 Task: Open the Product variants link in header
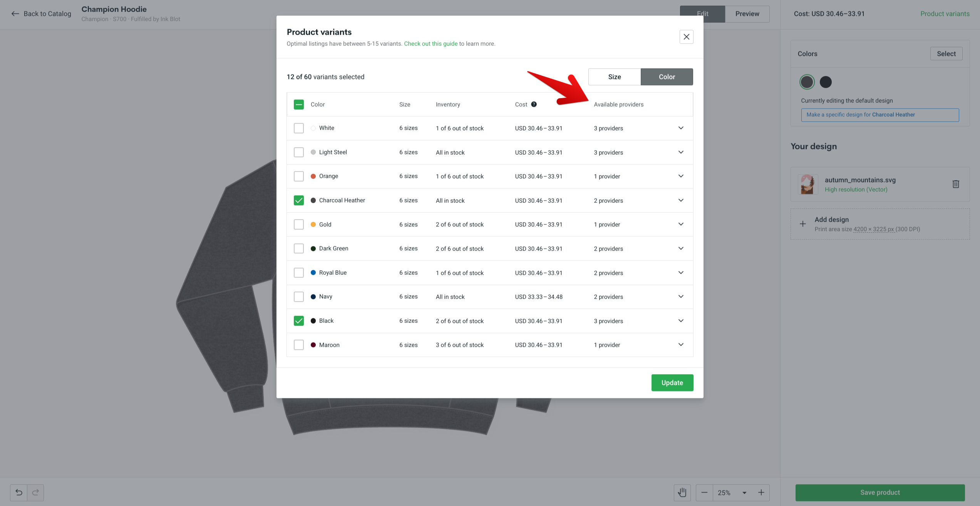pos(945,14)
